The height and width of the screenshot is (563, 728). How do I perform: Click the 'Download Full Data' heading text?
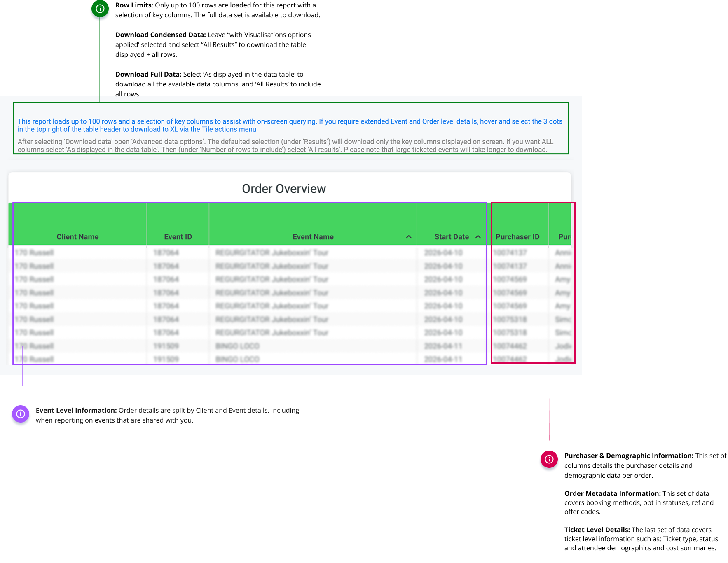(148, 74)
